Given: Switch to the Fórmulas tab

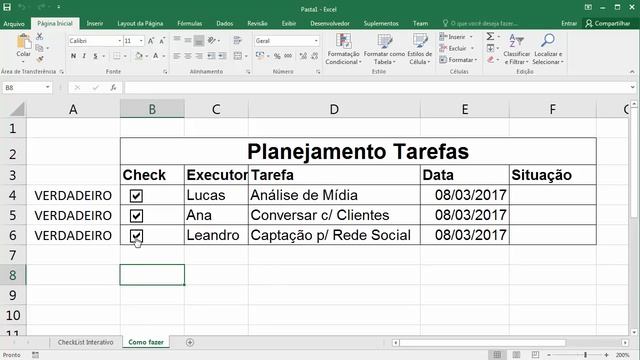Looking at the screenshot, I should click(190, 24).
